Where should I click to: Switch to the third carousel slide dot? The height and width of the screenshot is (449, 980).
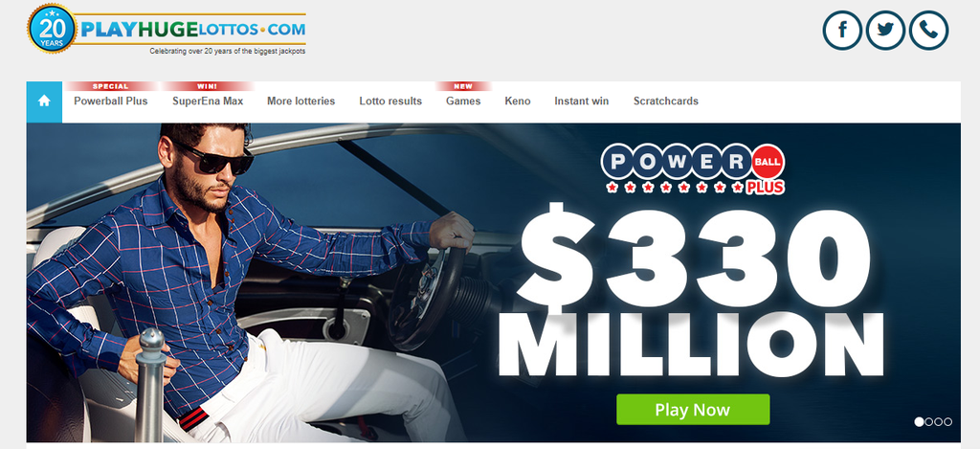coord(938,422)
